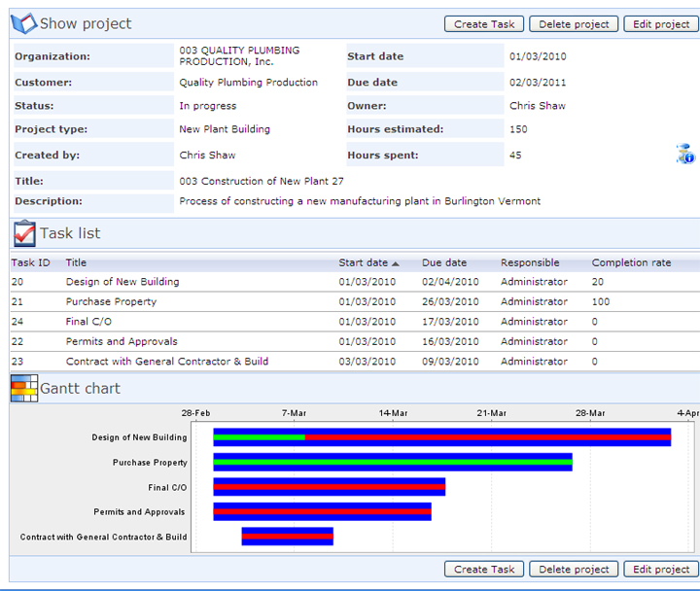Click the bottom Create Task button
This screenshot has height=591, width=700.
484,569
